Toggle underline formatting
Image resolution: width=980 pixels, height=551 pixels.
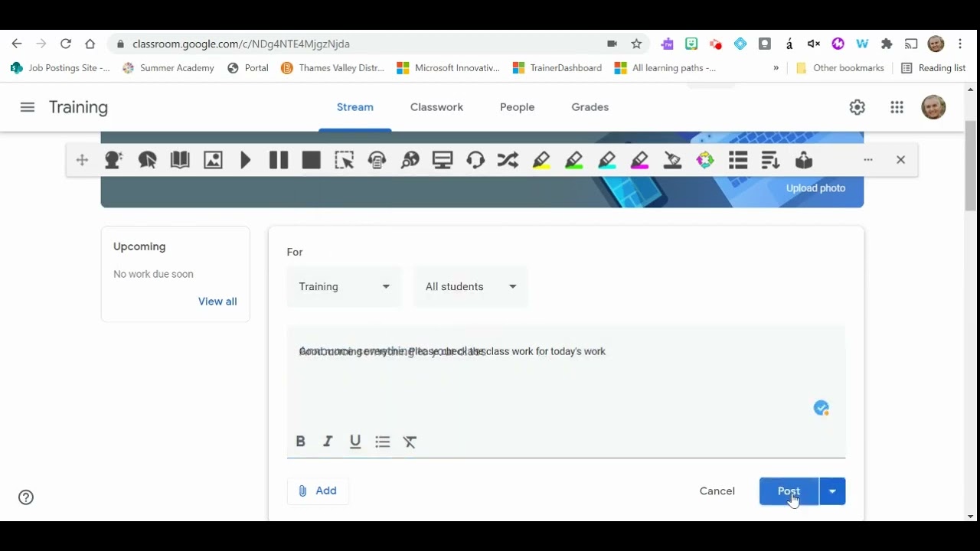[355, 442]
